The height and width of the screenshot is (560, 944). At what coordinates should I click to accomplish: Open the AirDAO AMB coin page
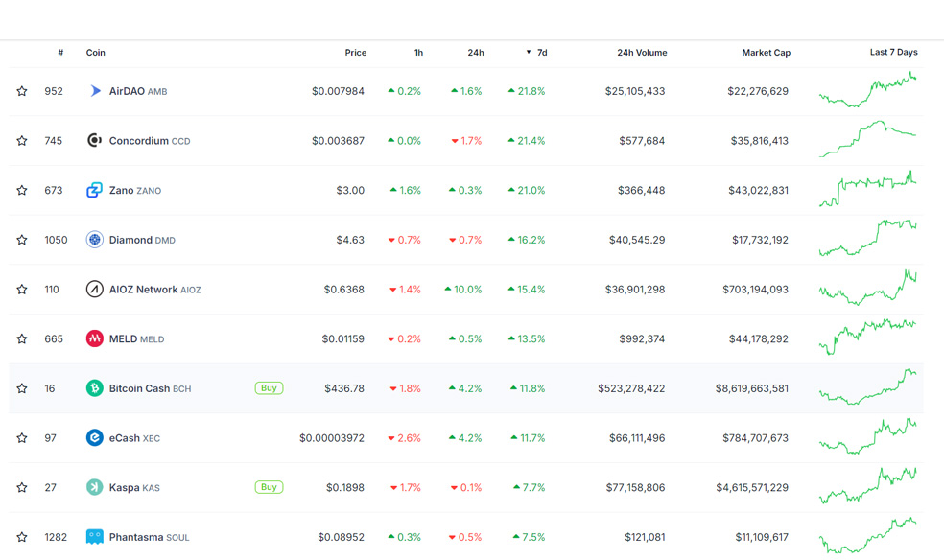point(138,91)
